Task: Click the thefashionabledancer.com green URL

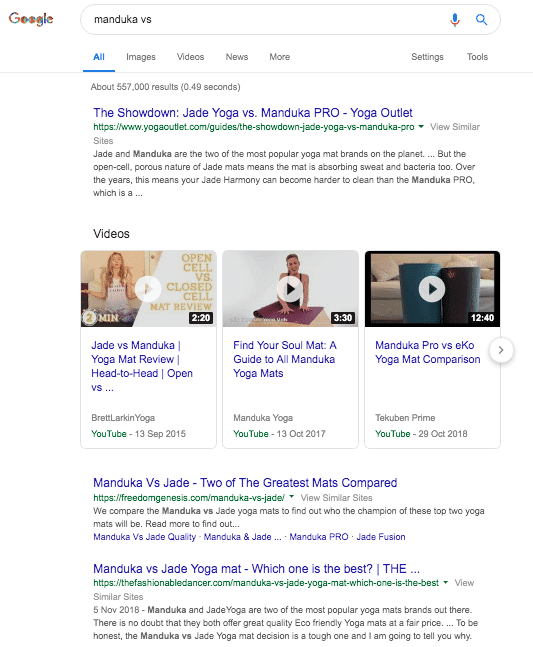Action: click(266, 583)
